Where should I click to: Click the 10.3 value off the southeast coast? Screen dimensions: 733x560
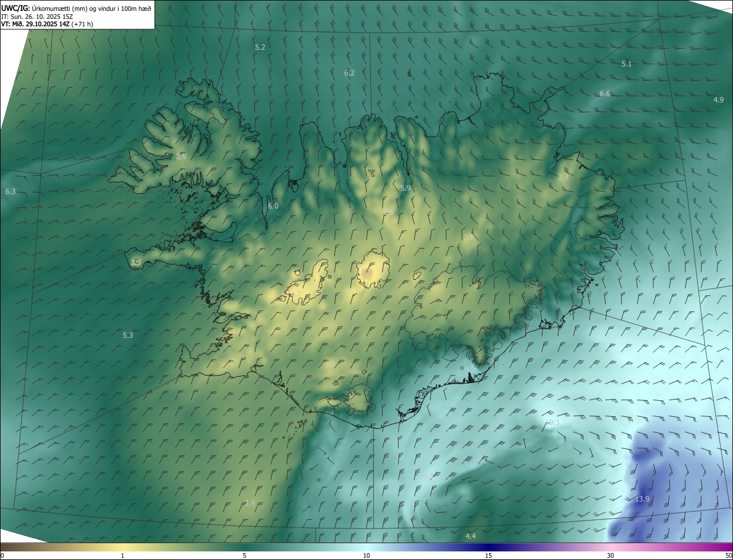pyautogui.click(x=552, y=422)
